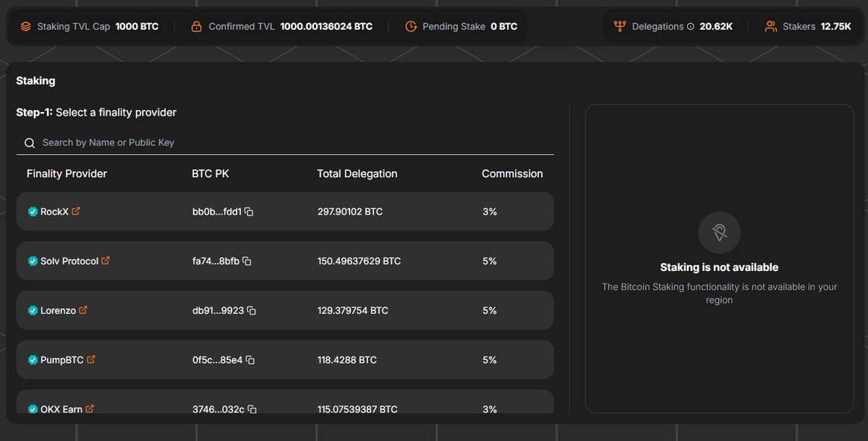868x441 pixels.
Task: Open RockX external link icon
Action: (x=76, y=211)
